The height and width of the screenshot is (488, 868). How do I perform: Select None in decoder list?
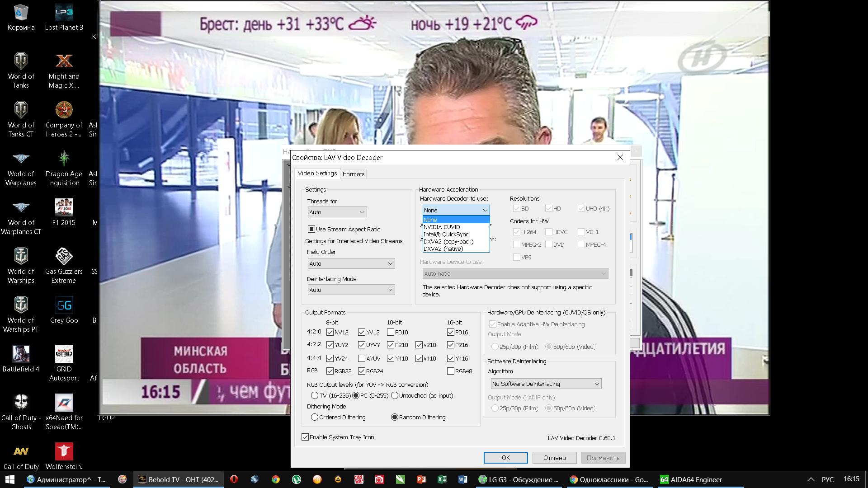pos(456,220)
